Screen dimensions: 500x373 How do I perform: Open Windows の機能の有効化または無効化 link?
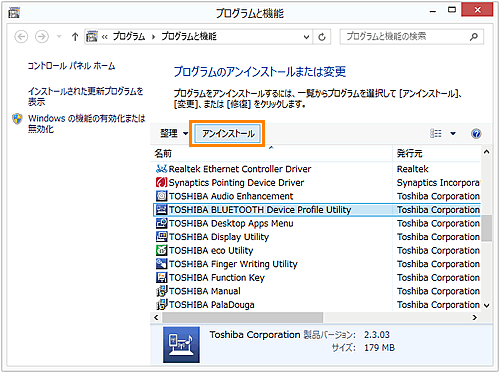87,123
